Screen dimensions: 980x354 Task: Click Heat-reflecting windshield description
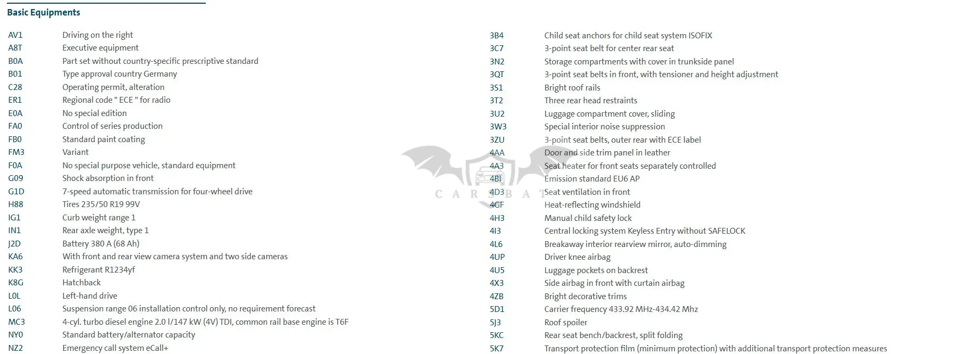pos(592,205)
